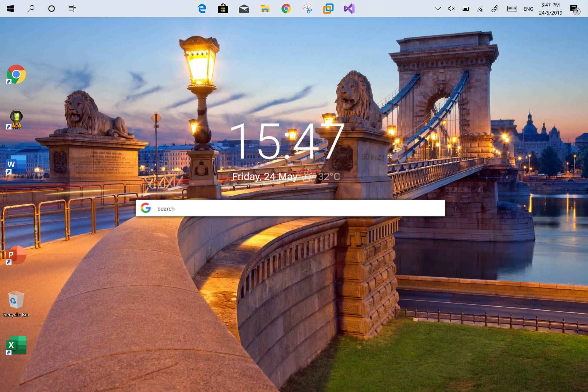The width and height of the screenshot is (588, 392).
Task: Launch Visual Studio from taskbar
Action: coord(349,9)
